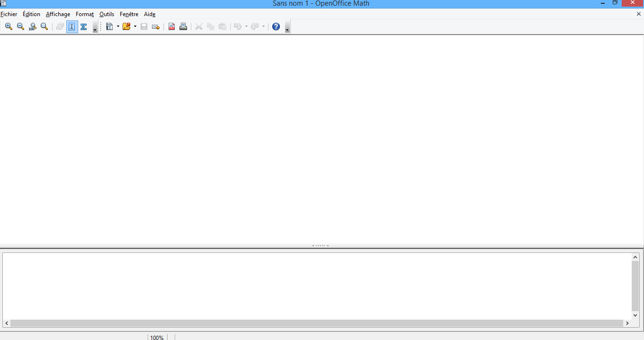The image size is (644, 340).
Task: Open the Undo history dropdown arrow
Action: [x=246, y=27]
